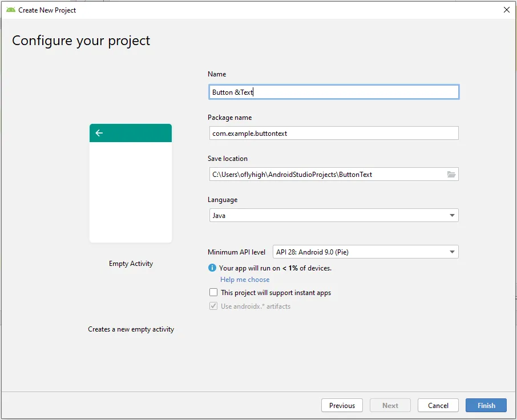Image resolution: width=517 pixels, height=420 pixels.
Task: Click the Use androidx.* artifacts checkbox
Action: [x=213, y=306]
